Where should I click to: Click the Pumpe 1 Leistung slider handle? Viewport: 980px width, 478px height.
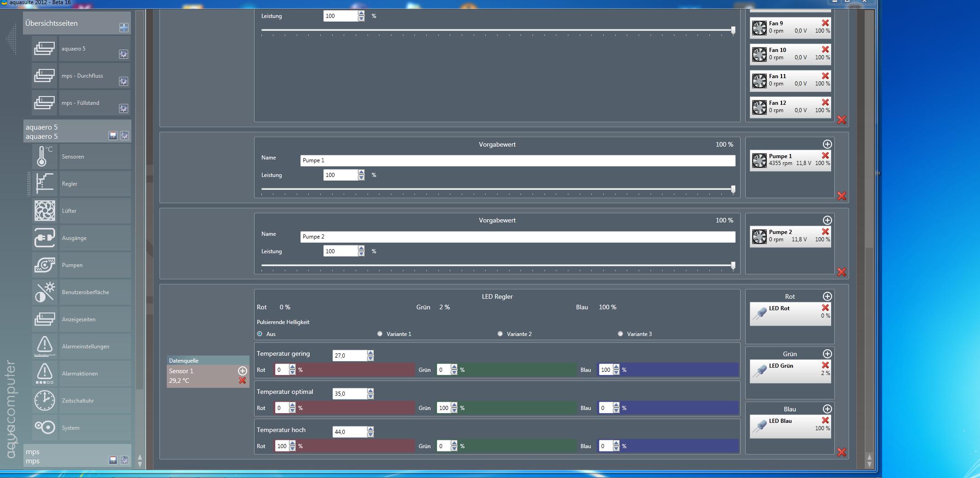pos(733,189)
